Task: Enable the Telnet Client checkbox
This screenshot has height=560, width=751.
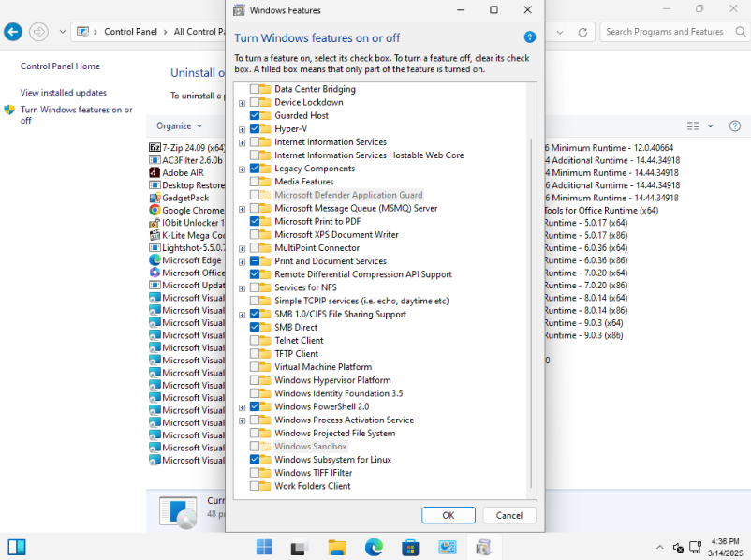Action: pos(255,341)
